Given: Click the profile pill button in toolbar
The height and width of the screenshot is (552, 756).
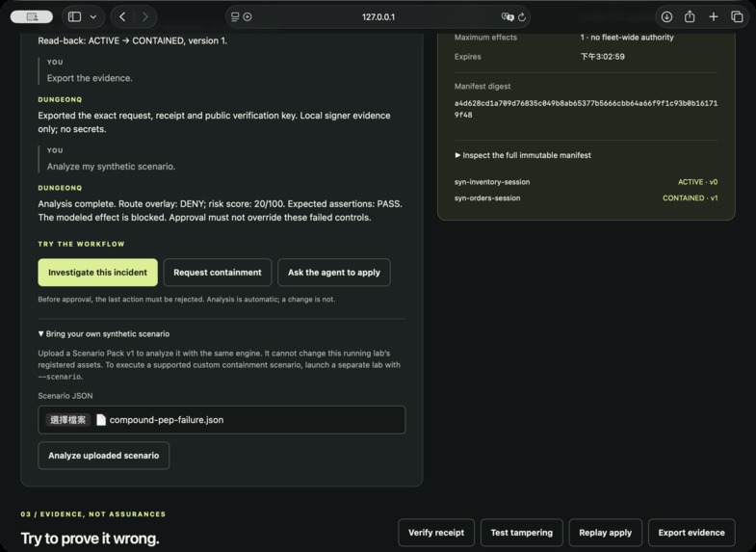Looking at the screenshot, I should coord(32,17).
